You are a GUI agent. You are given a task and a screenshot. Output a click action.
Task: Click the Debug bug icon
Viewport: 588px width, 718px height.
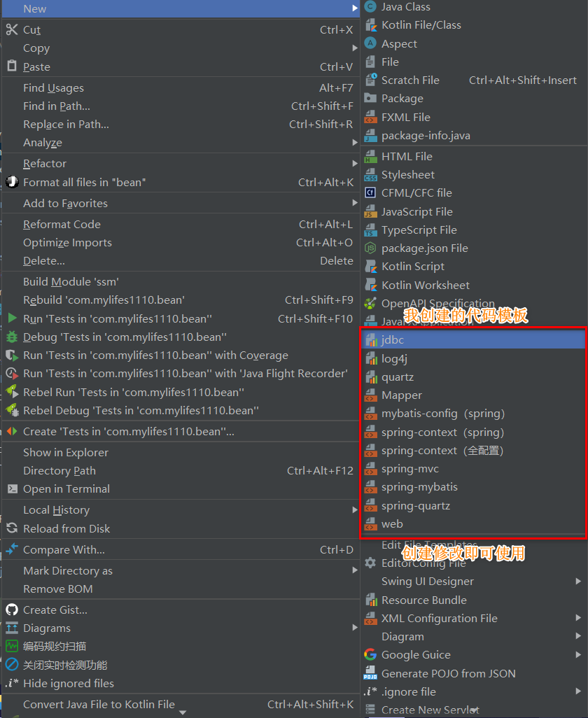(12, 337)
